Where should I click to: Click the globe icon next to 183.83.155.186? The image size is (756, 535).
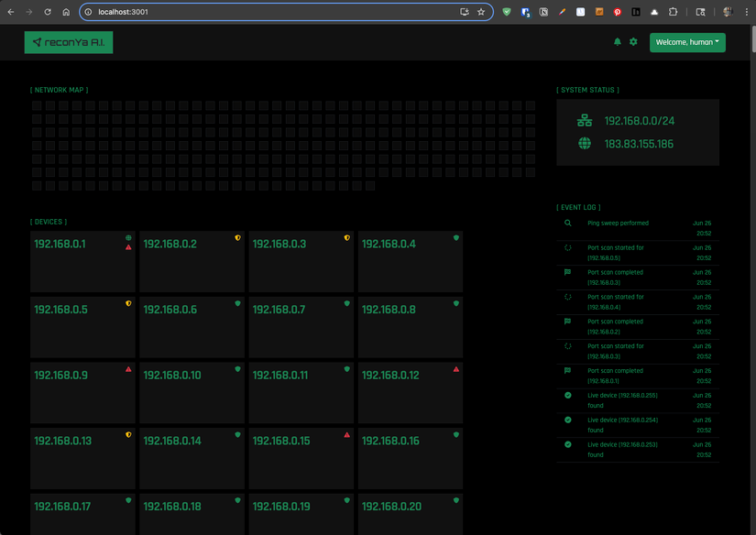tap(585, 143)
